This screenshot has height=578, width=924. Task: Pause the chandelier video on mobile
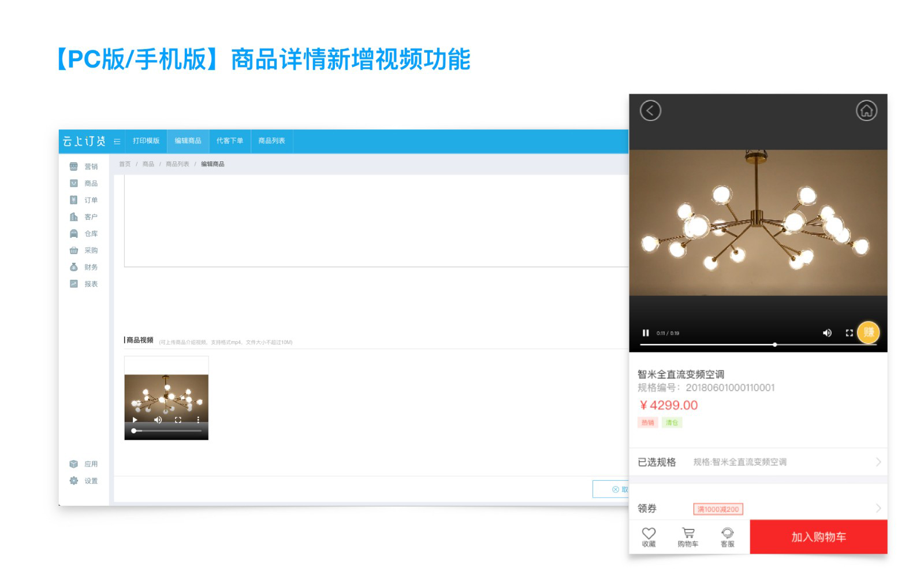(x=646, y=333)
